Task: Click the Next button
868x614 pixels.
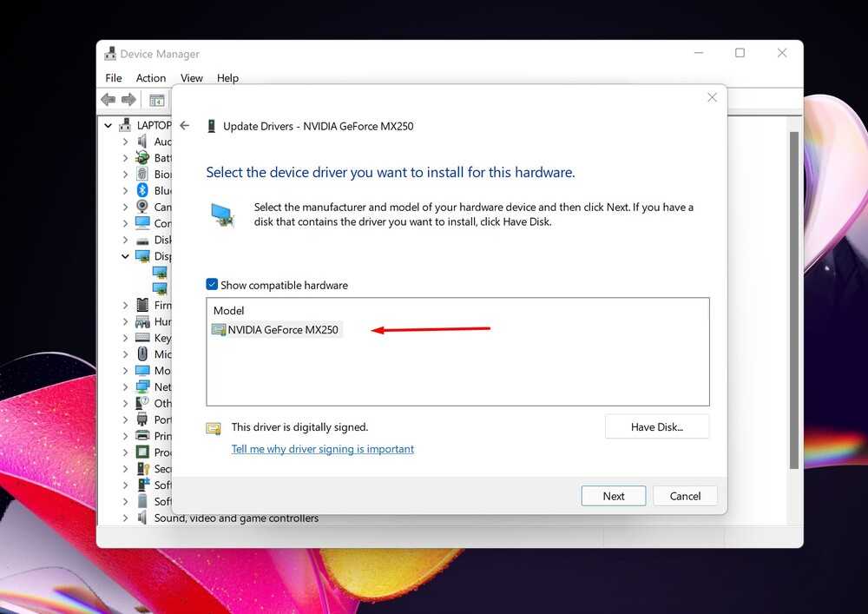Action: click(x=613, y=496)
